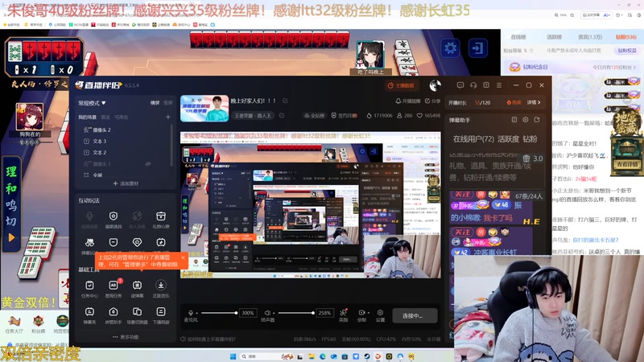This screenshot has width=644, height=362.
Task: Click the microphone volume slider handle
Action: [236, 313]
